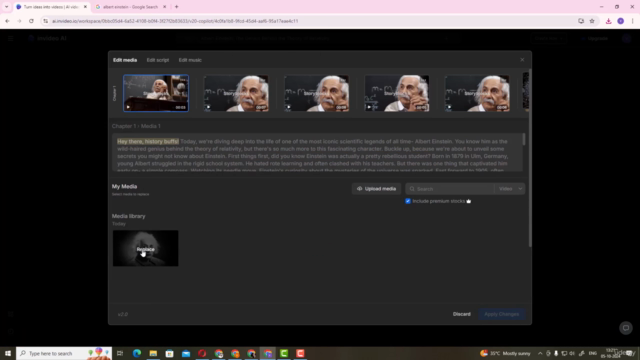Viewport: 640px width, 360px height.
Task: Open the chat support bubble icon
Action: pyautogui.click(x=626, y=328)
